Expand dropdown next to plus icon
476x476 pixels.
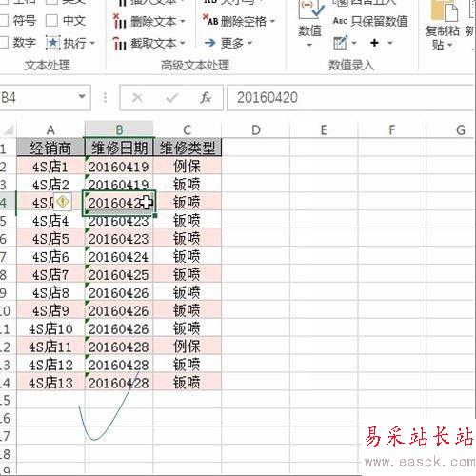point(390,43)
